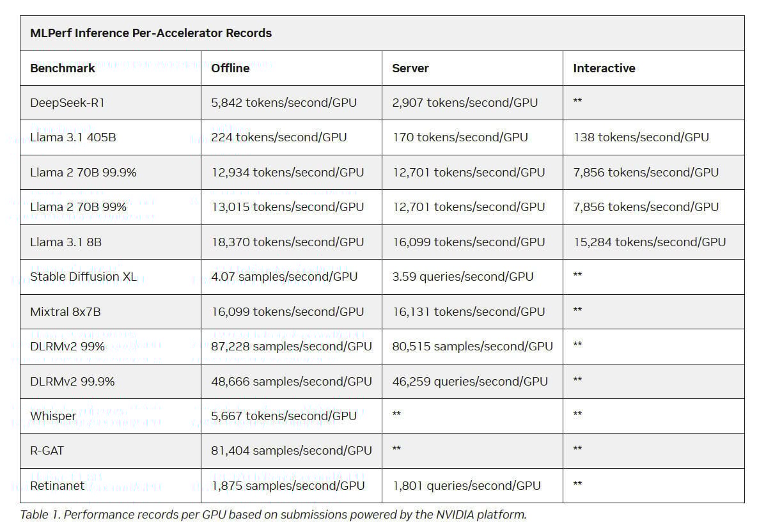Select the "80,515 samples/second/GPU" cell
This screenshot has height=532, width=766.
point(473,347)
